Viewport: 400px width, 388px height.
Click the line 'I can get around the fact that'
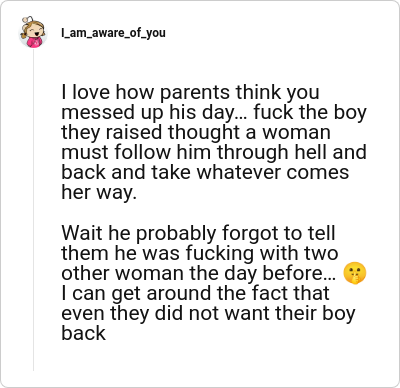(195, 293)
